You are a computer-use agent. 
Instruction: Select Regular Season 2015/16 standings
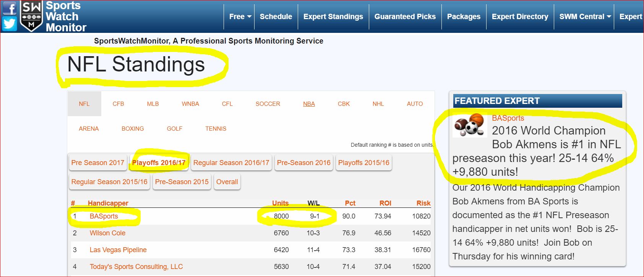coord(109,181)
